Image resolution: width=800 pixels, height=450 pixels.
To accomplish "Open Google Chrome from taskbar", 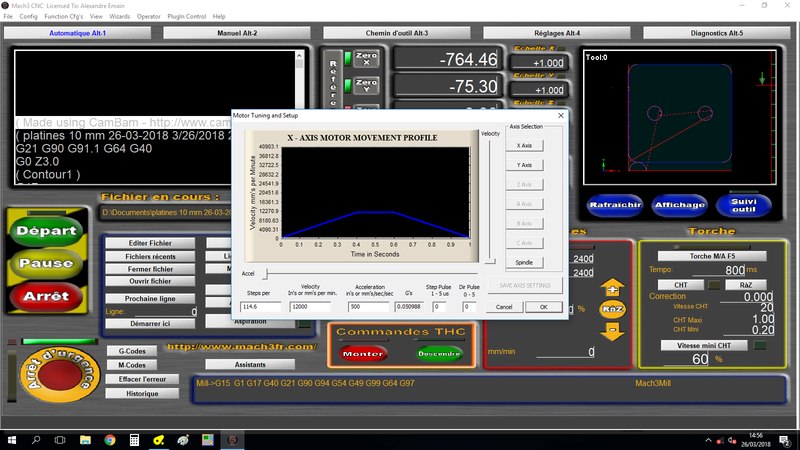I will 110,440.
